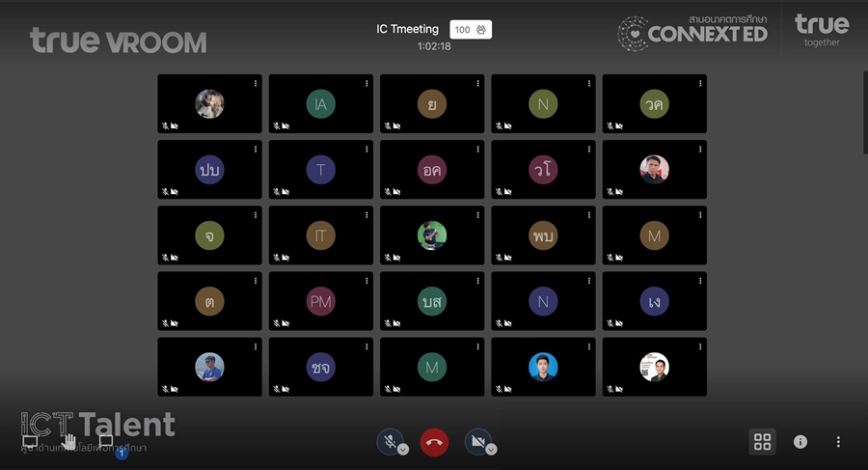This screenshot has height=470, width=868.
Task: Select the IT participant tile
Action: click(320, 235)
